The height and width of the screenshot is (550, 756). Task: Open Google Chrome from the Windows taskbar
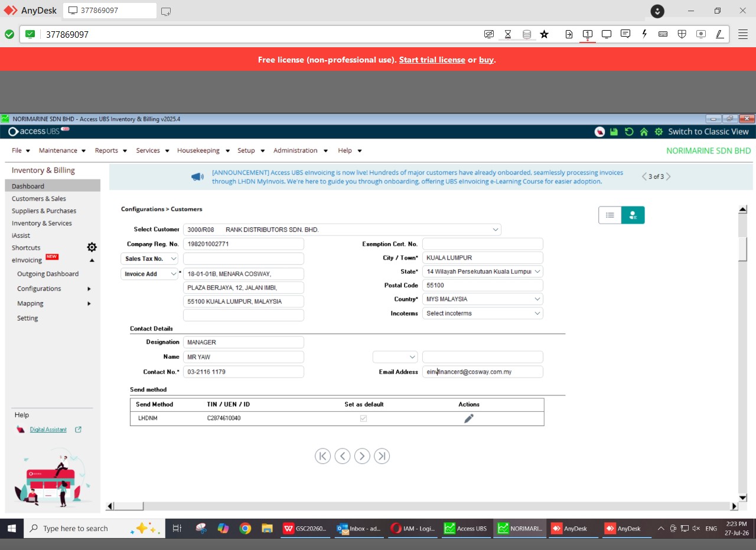click(x=245, y=528)
